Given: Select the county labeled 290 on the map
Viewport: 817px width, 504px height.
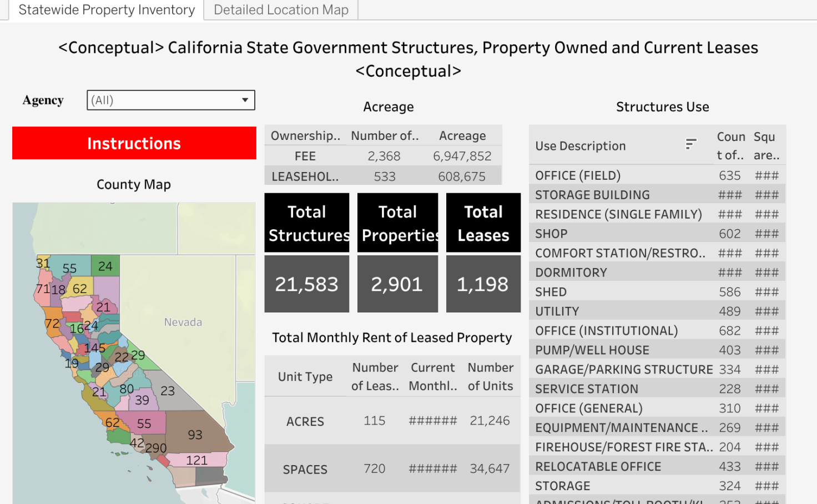Looking at the screenshot, I should (x=156, y=448).
